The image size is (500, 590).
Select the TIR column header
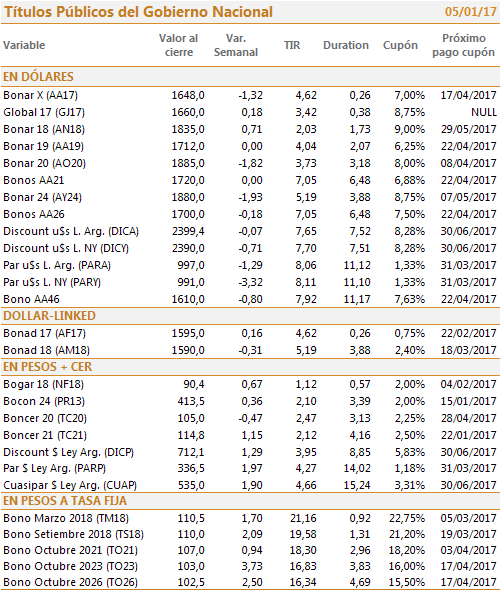pos(292,45)
